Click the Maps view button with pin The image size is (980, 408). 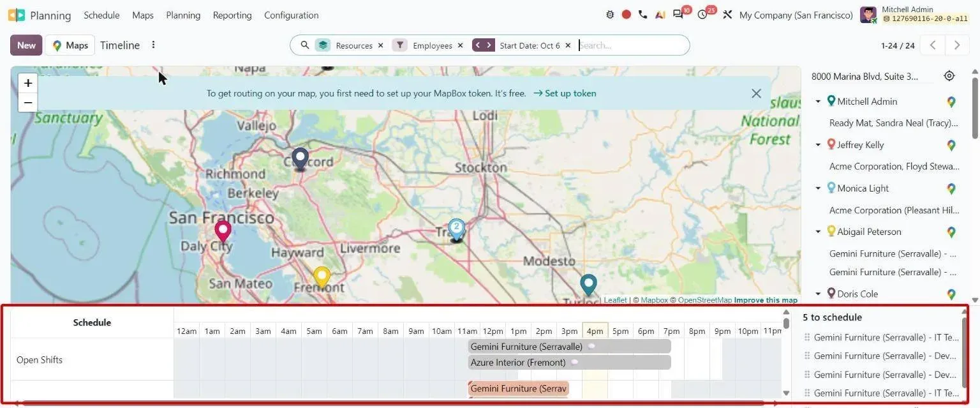tap(70, 45)
